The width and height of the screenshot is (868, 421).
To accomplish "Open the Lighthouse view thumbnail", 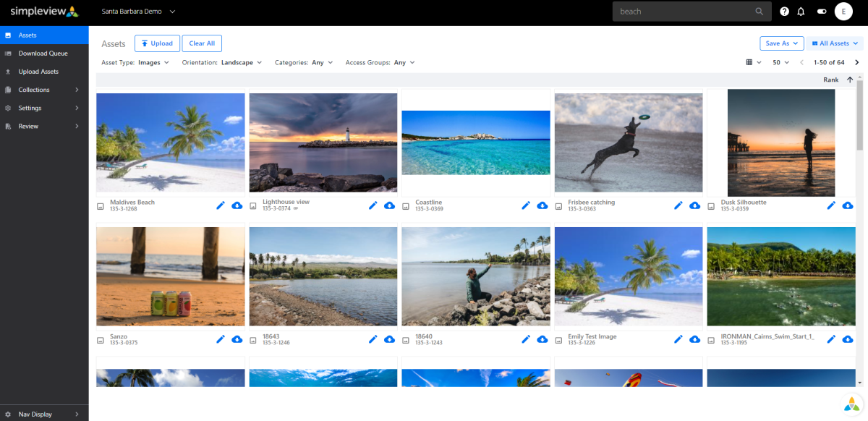I will point(323,143).
